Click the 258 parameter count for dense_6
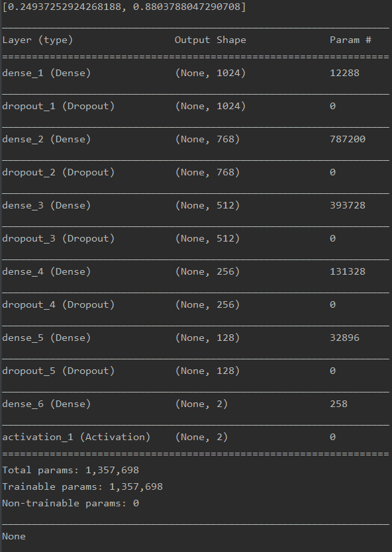 339,404
